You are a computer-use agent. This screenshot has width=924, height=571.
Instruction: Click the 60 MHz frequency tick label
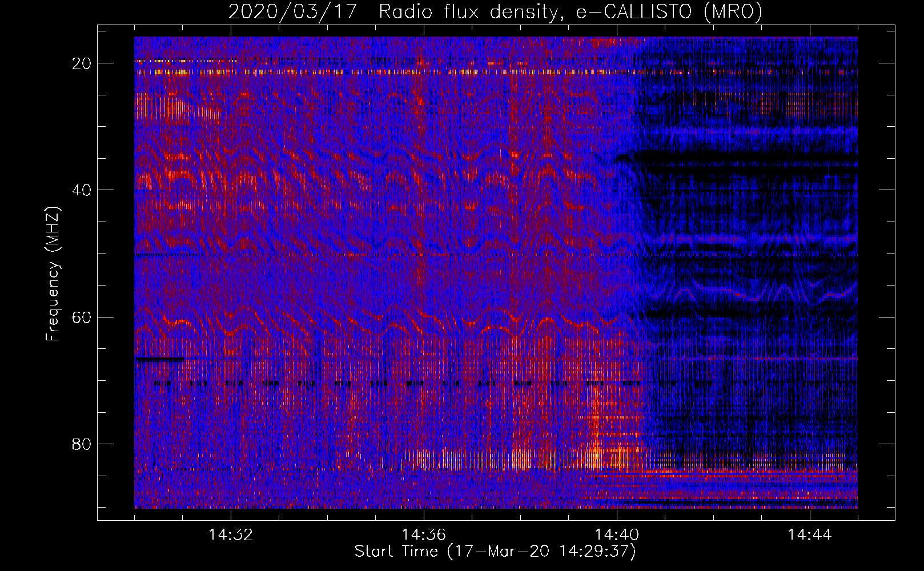(82, 317)
